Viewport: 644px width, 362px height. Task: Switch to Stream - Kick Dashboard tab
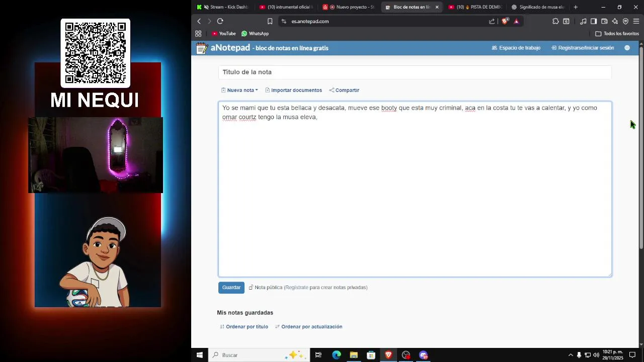tap(224, 7)
